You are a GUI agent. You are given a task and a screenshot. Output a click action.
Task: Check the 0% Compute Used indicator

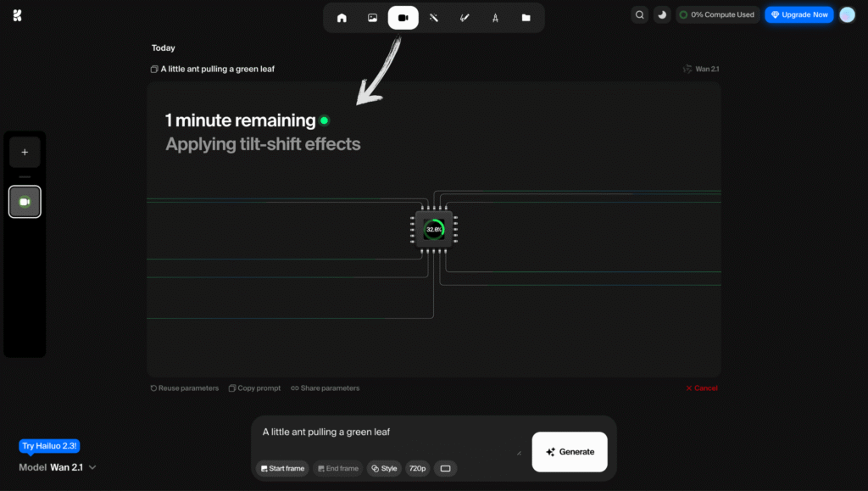[x=717, y=14]
